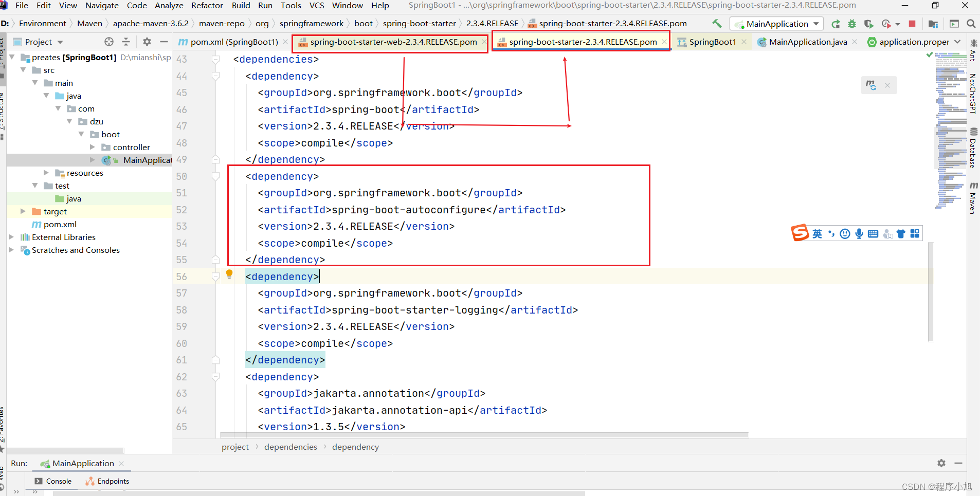Close the Maven reload floating popup
The width and height of the screenshot is (980, 496).
[x=887, y=86]
